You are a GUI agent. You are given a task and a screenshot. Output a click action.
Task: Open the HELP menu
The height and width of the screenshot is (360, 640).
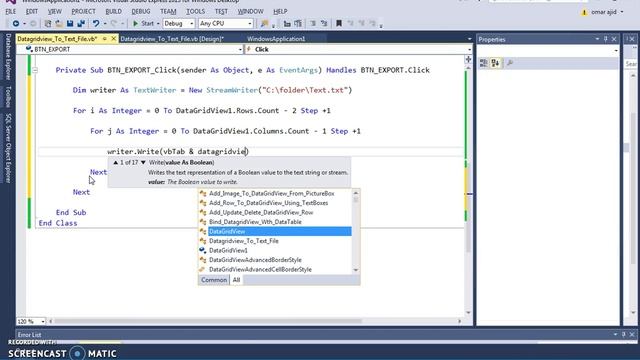coord(280,11)
